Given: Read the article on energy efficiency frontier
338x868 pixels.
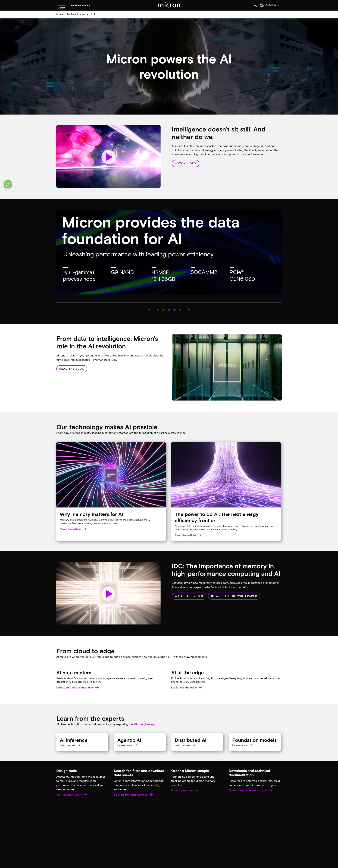Looking at the screenshot, I should coord(185,535).
